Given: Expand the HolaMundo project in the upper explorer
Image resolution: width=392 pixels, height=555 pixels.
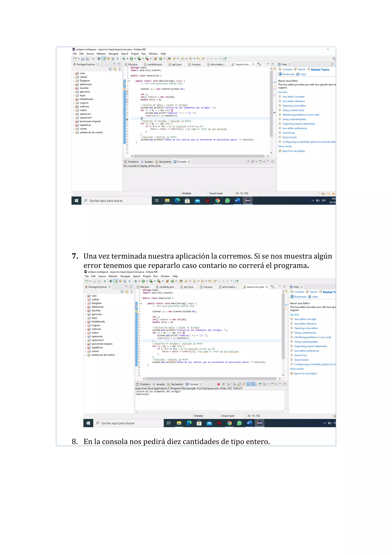Looking at the screenshot, I should tap(74, 99).
